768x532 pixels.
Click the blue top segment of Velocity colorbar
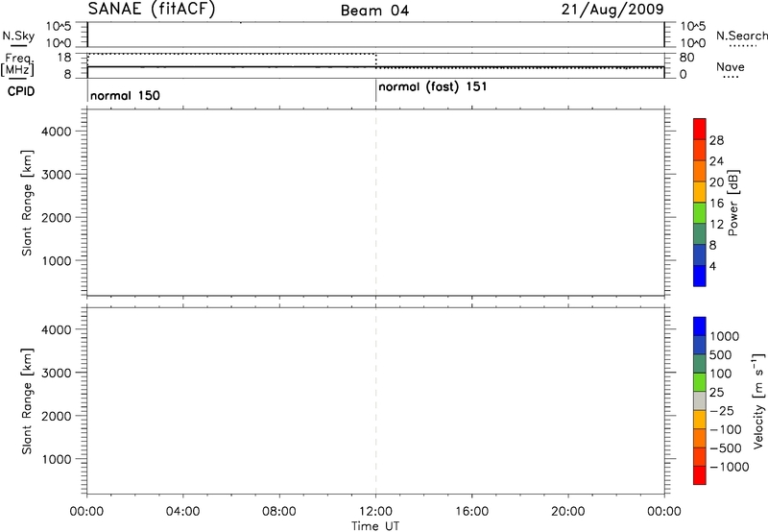pyautogui.click(x=700, y=326)
